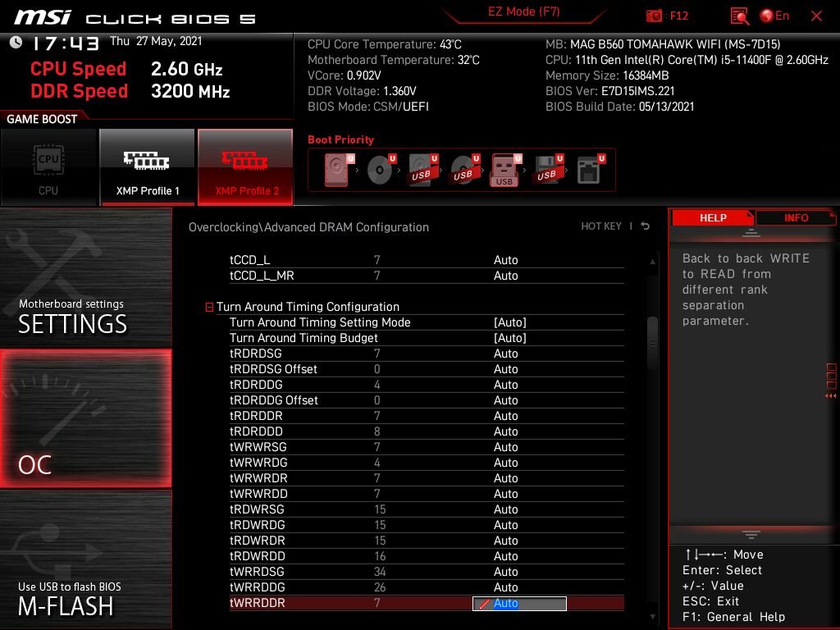
Task: Select the tRDRDDD row
Action: tap(427, 431)
